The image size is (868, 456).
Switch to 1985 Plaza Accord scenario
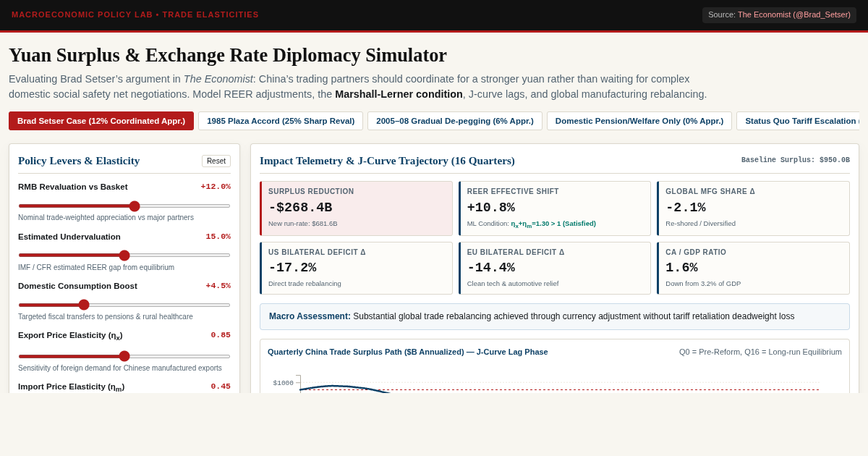pyautogui.click(x=281, y=121)
